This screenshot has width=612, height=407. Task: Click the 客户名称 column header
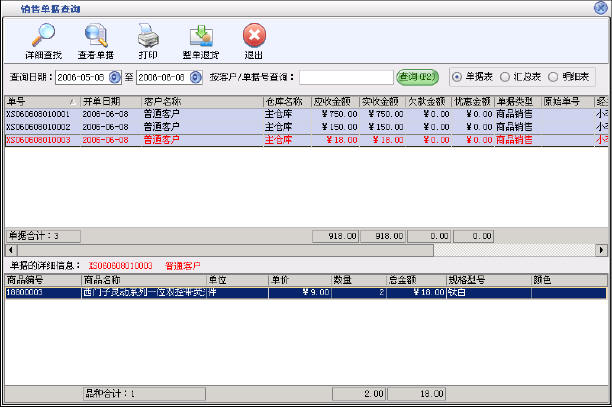coord(200,101)
